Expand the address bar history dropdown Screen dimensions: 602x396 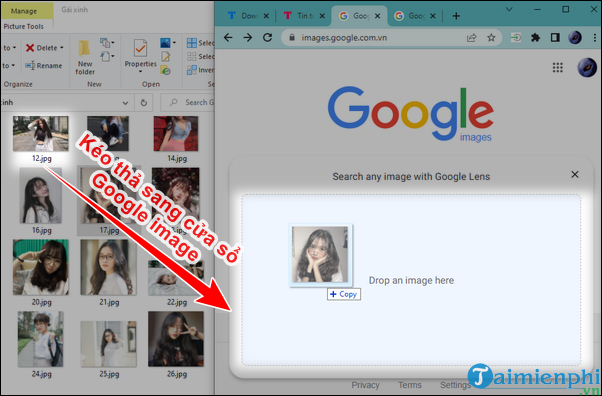click(x=125, y=103)
